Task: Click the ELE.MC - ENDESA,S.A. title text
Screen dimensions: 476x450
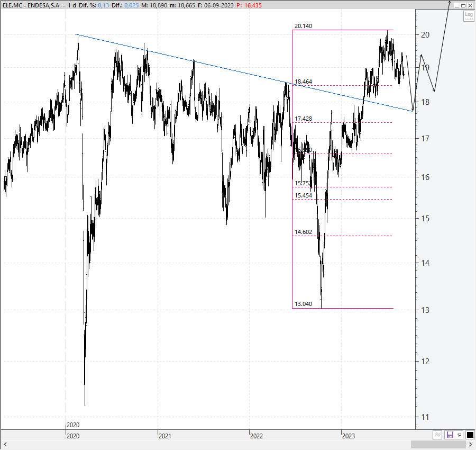Action: [x=32, y=5]
